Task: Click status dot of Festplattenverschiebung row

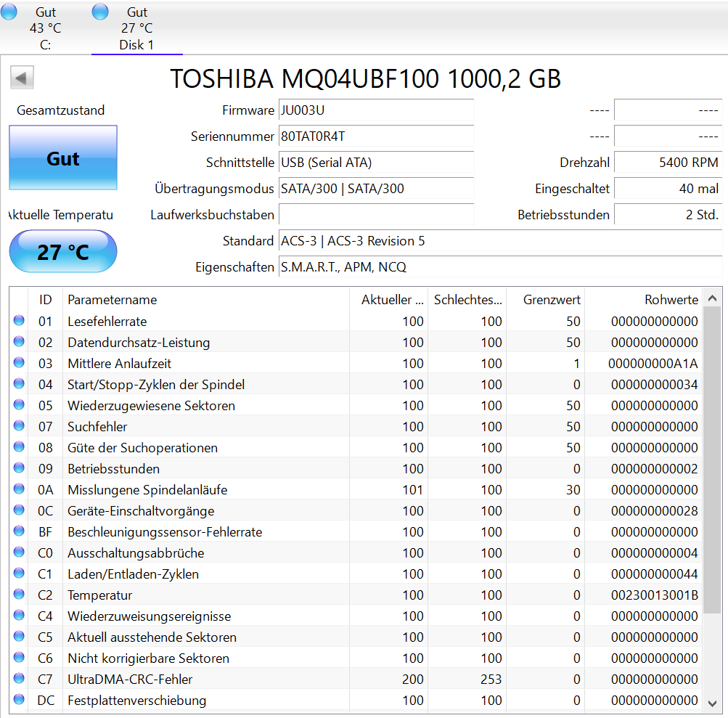Action: click(x=19, y=699)
